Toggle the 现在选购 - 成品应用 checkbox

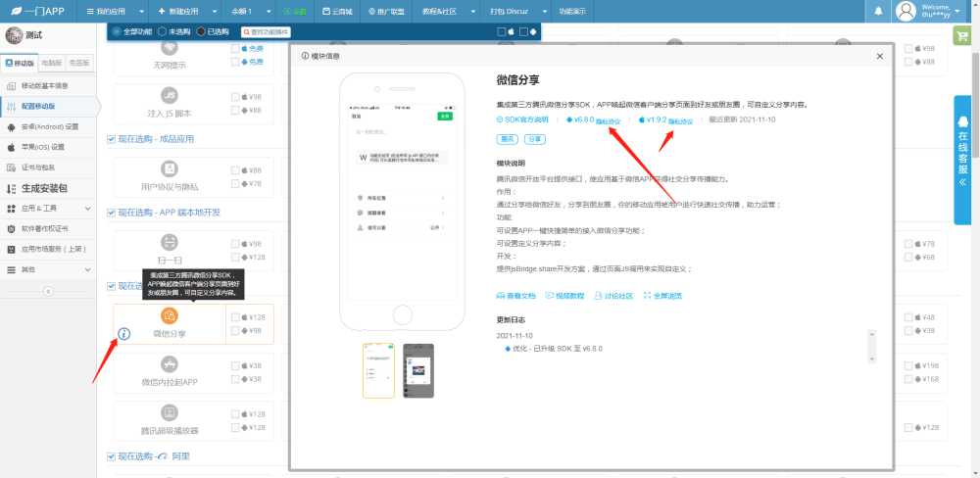(x=111, y=139)
